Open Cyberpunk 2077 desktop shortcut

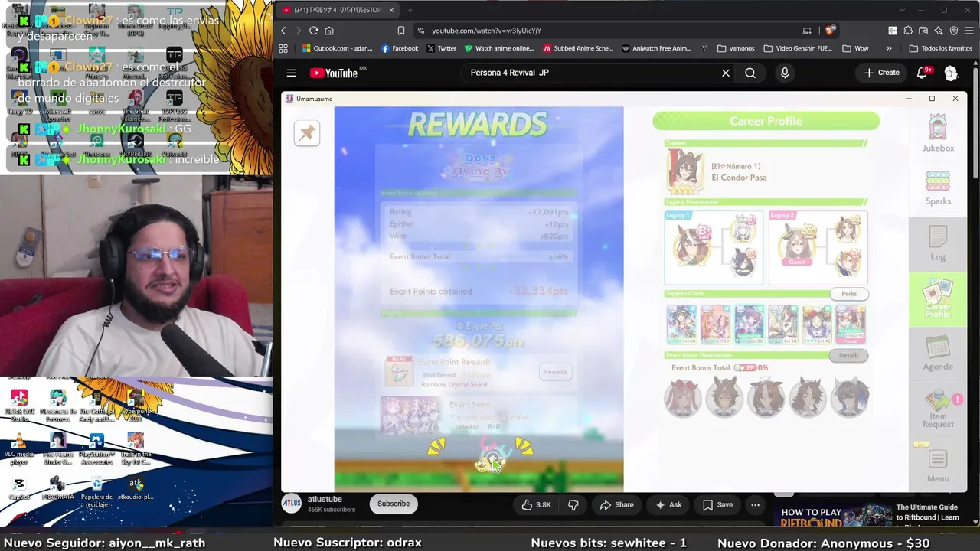coord(136,405)
